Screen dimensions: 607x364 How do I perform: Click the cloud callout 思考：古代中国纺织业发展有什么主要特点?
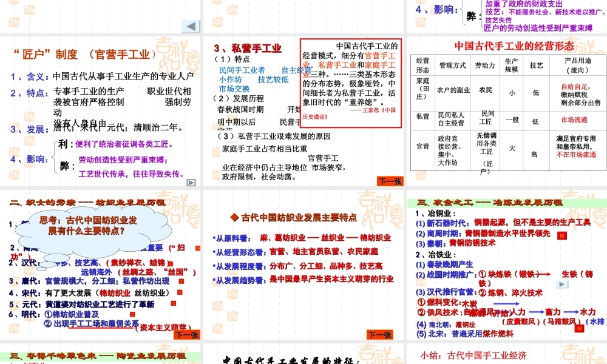92,231
